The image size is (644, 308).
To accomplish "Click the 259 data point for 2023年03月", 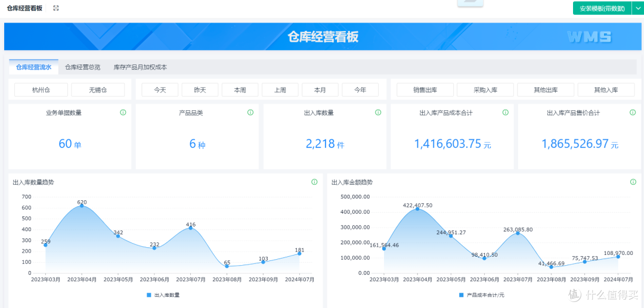I will click(x=45, y=245).
